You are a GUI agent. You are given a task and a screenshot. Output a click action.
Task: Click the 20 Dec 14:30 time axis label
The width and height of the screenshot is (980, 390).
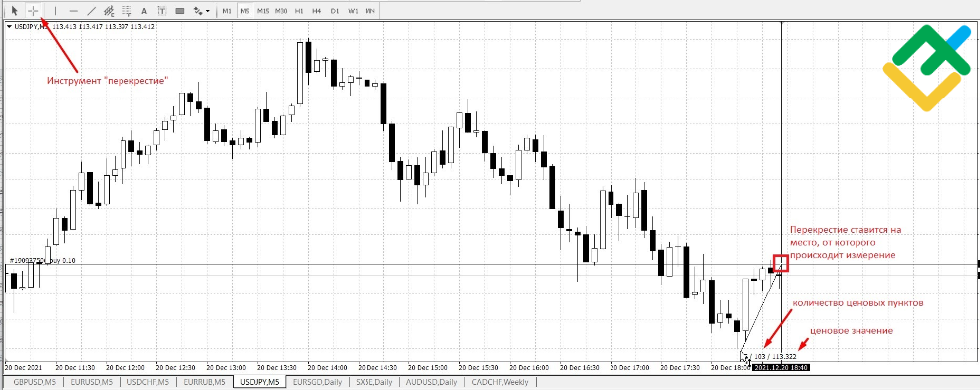pyautogui.click(x=378, y=368)
